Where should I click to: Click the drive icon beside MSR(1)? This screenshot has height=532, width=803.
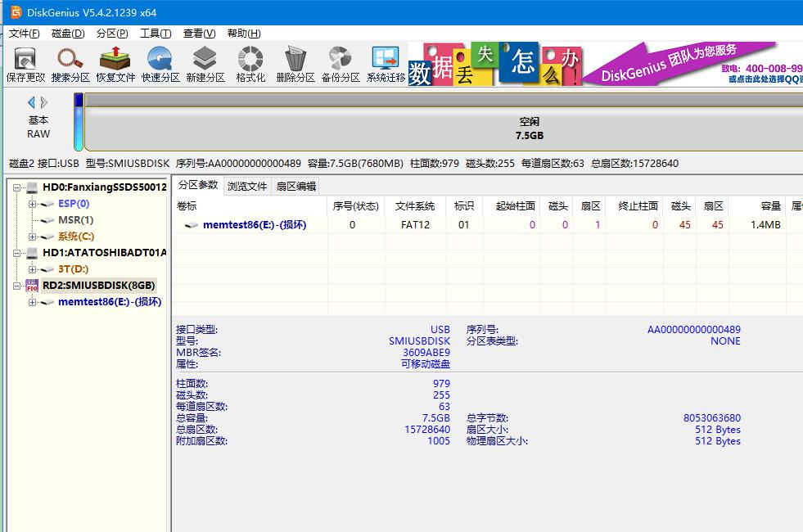coord(47,220)
